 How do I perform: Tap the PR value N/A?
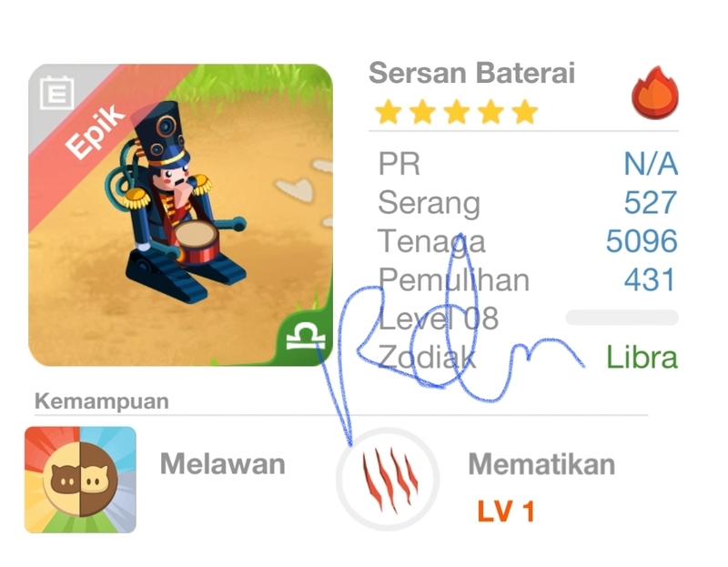[x=651, y=164]
